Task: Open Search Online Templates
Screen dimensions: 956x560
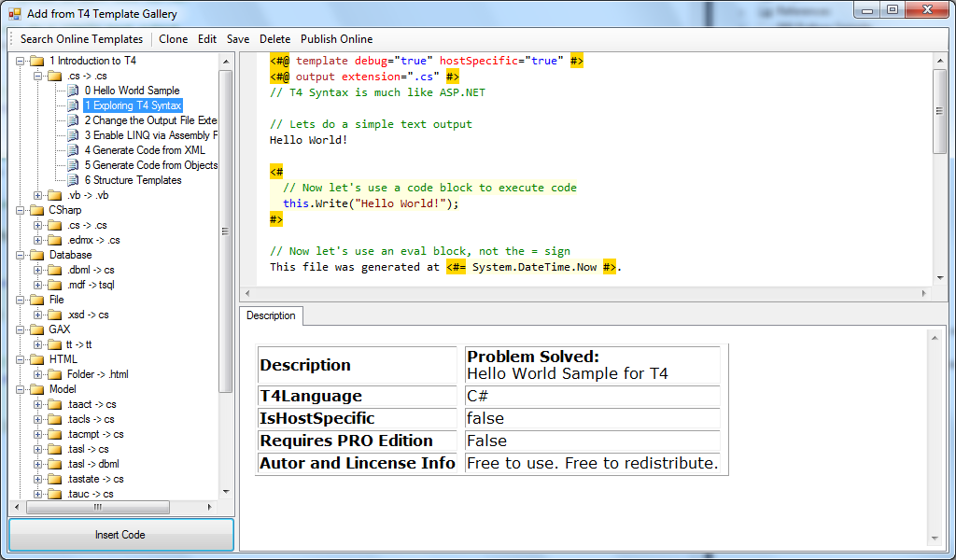Action: tap(81, 39)
